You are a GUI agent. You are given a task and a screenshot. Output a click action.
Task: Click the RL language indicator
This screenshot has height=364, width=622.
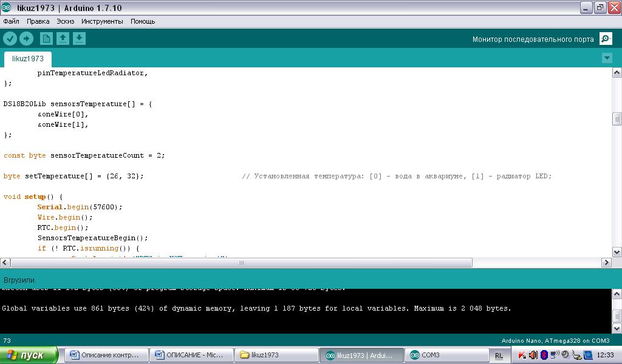tap(499, 355)
